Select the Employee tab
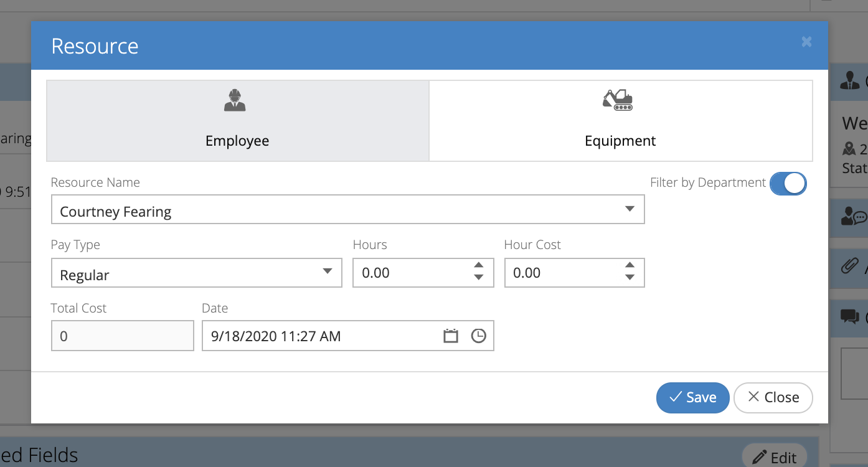This screenshot has width=868, height=467. (x=238, y=121)
